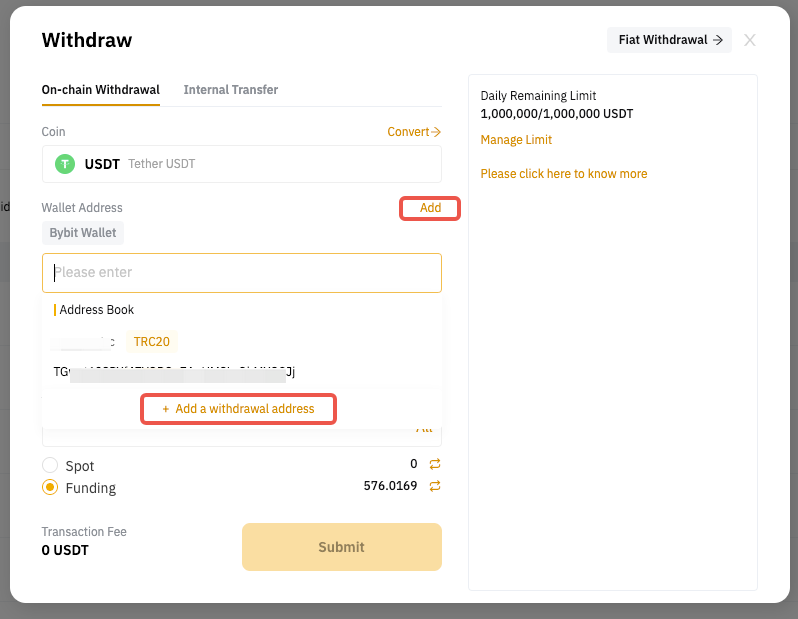The width and height of the screenshot is (798, 619).
Task: Click the transfer icon next to Funding balance
Action: pyautogui.click(x=435, y=486)
